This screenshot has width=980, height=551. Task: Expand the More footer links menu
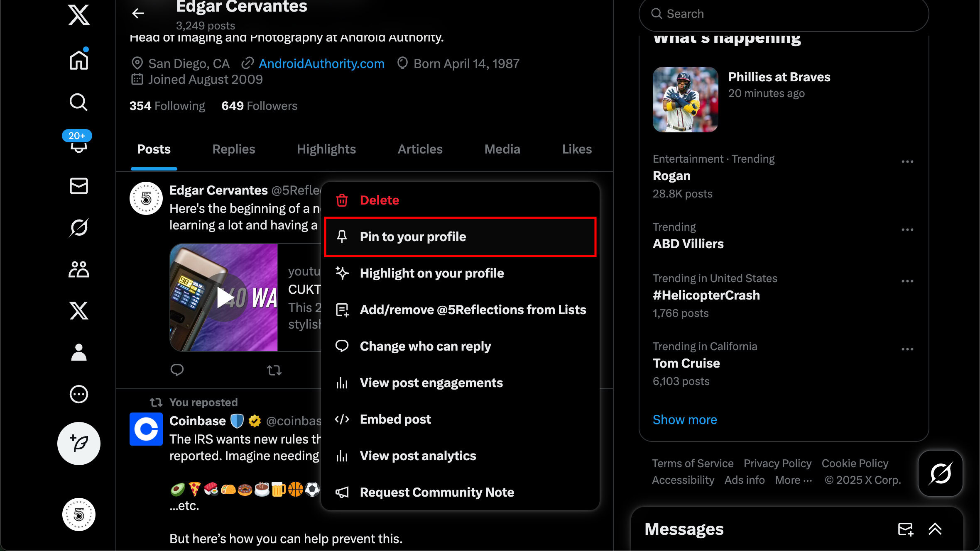point(793,480)
